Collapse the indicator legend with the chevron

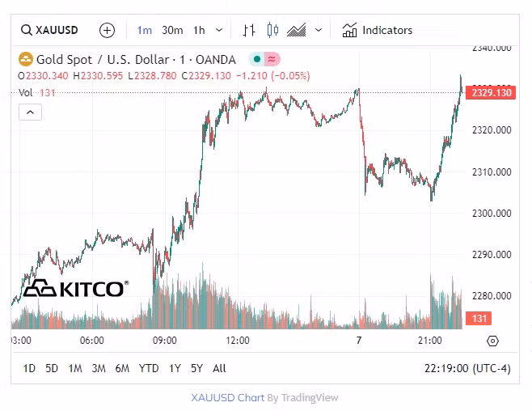[x=30, y=112]
